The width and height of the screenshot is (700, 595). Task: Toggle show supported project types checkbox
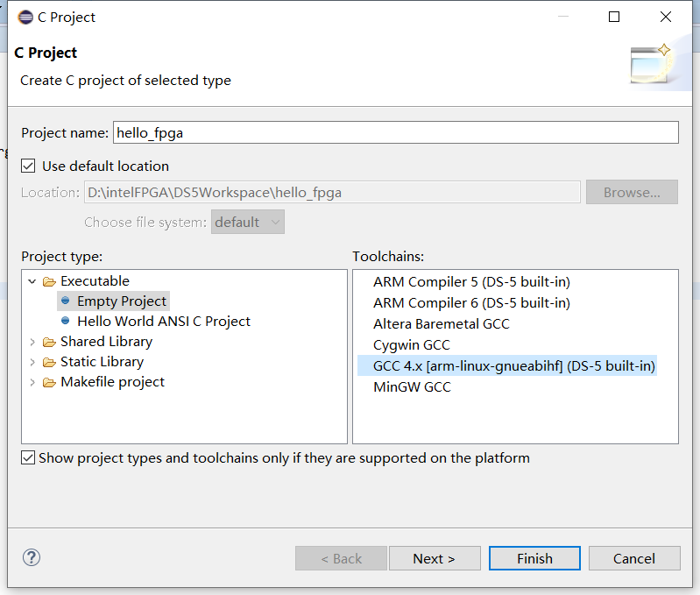pos(28,457)
